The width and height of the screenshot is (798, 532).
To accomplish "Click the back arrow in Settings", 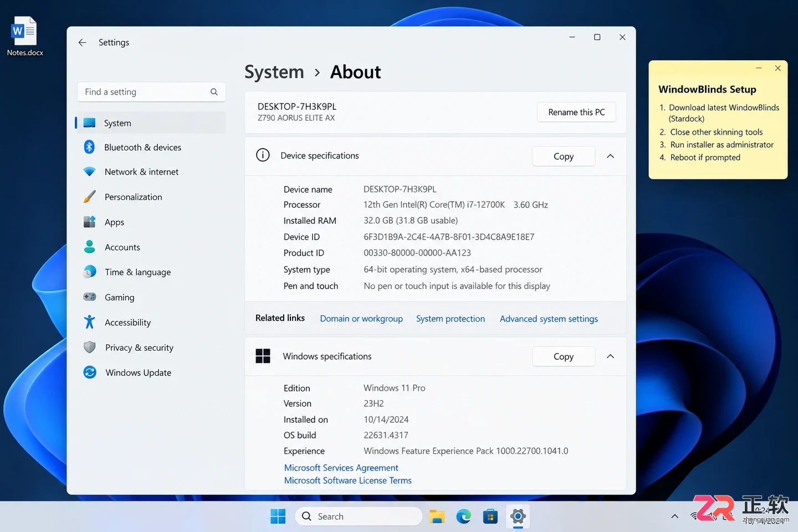I will point(82,43).
